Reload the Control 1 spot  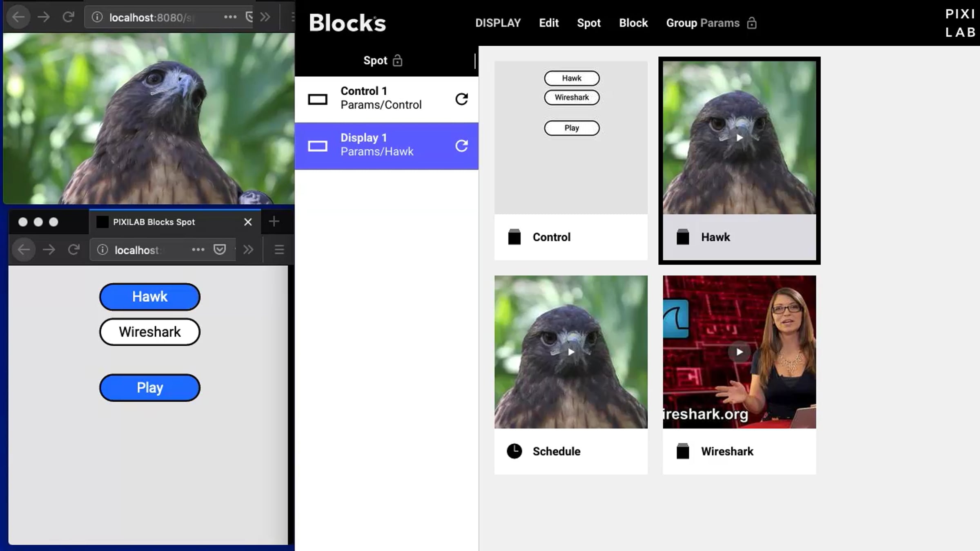pyautogui.click(x=461, y=99)
